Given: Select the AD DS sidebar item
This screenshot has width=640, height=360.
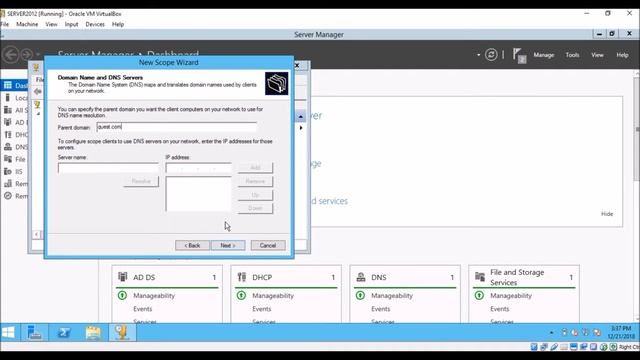Looking at the screenshot, I should pyautogui.click(x=15, y=122).
